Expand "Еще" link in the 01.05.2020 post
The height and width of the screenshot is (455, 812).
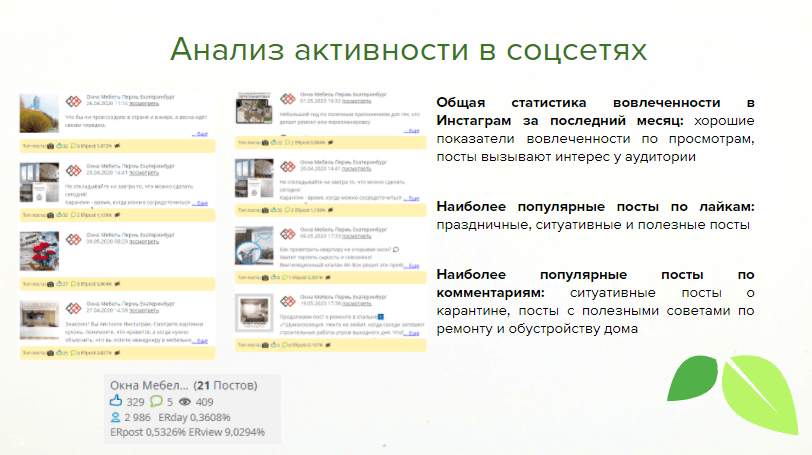coord(412,130)
